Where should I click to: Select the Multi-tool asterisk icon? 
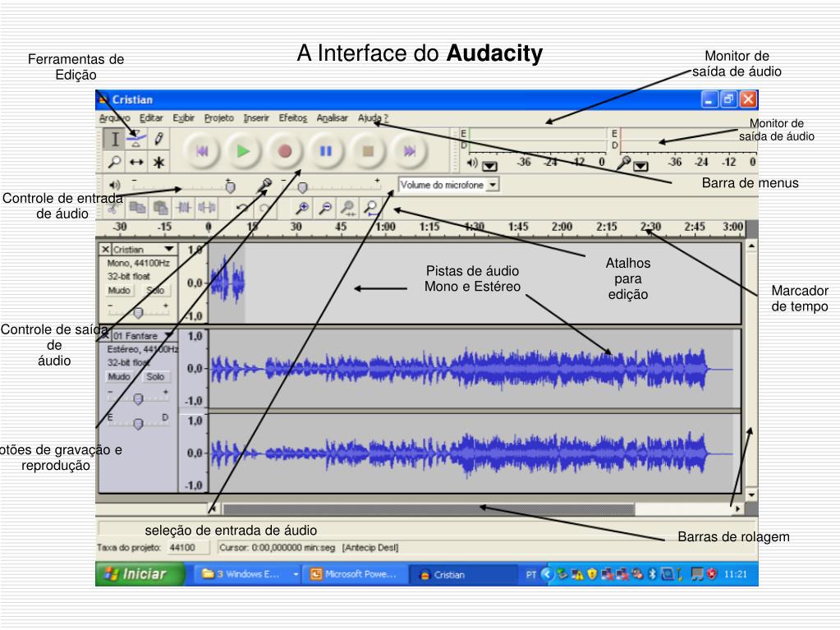[x=158, y=162]
